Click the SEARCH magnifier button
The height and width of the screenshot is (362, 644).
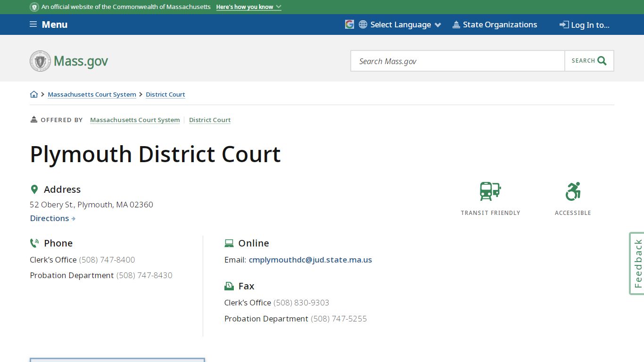pos(589,61)
